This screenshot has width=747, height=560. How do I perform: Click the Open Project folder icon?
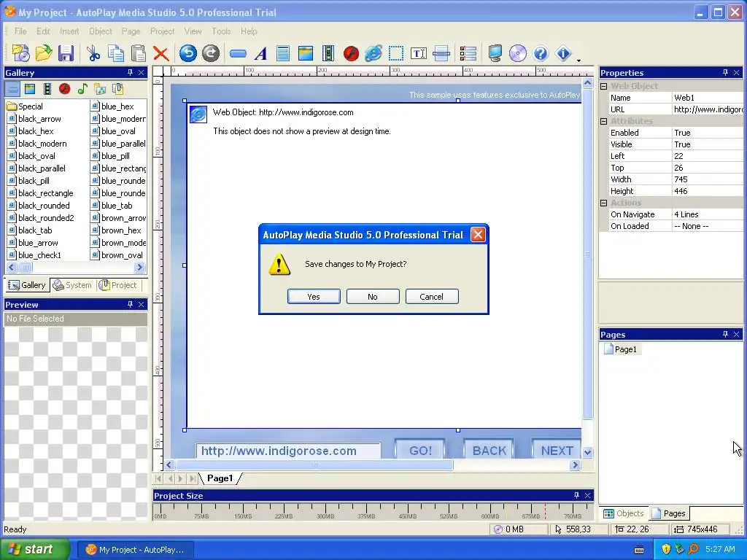(x=43, y=53)
